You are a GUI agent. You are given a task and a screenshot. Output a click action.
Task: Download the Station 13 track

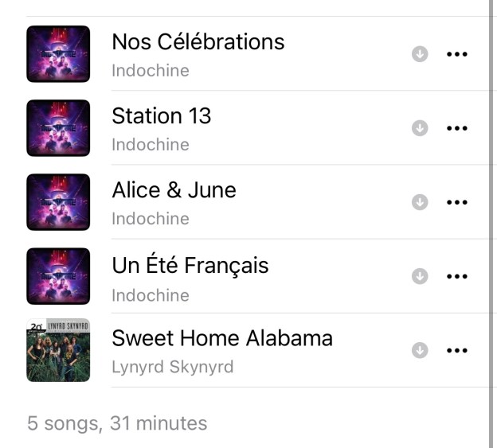(x=420, y=128)
